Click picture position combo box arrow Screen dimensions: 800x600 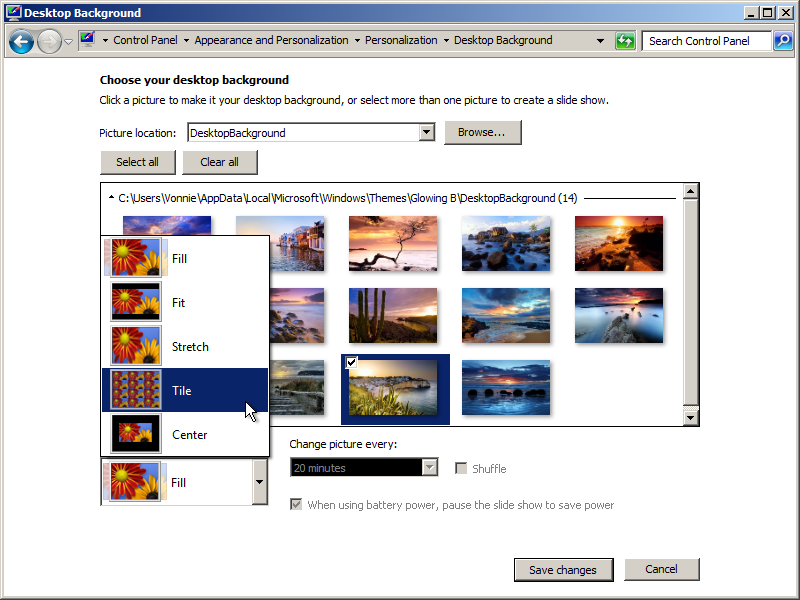tap(260, 482)
